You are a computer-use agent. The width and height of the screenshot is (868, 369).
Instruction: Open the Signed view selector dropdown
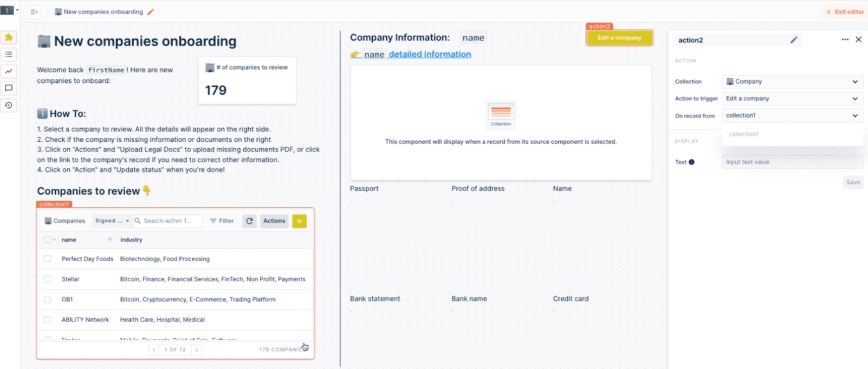tap(112, 221)
